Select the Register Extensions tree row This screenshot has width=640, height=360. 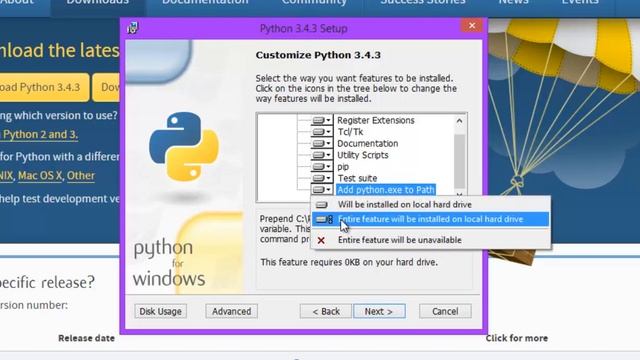(376, 120)
